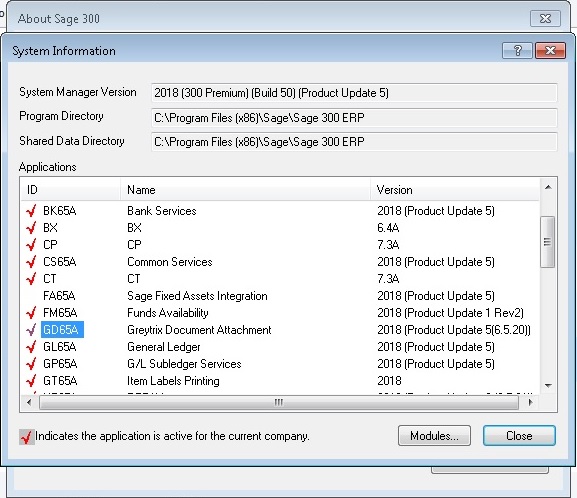Select version '2018 (Product Update 1 Rev2)'

(450, 313)
